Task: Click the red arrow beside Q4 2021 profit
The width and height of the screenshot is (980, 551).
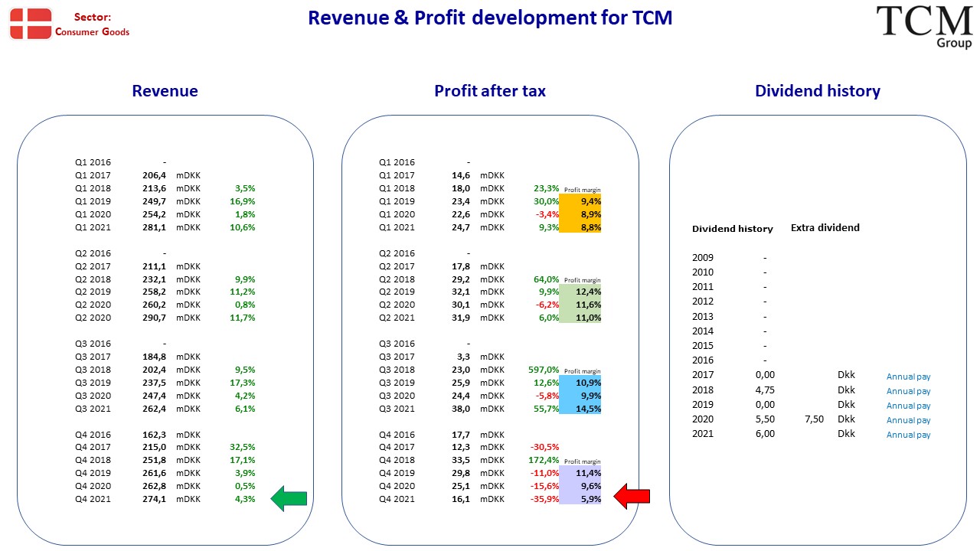Action: 632,497
